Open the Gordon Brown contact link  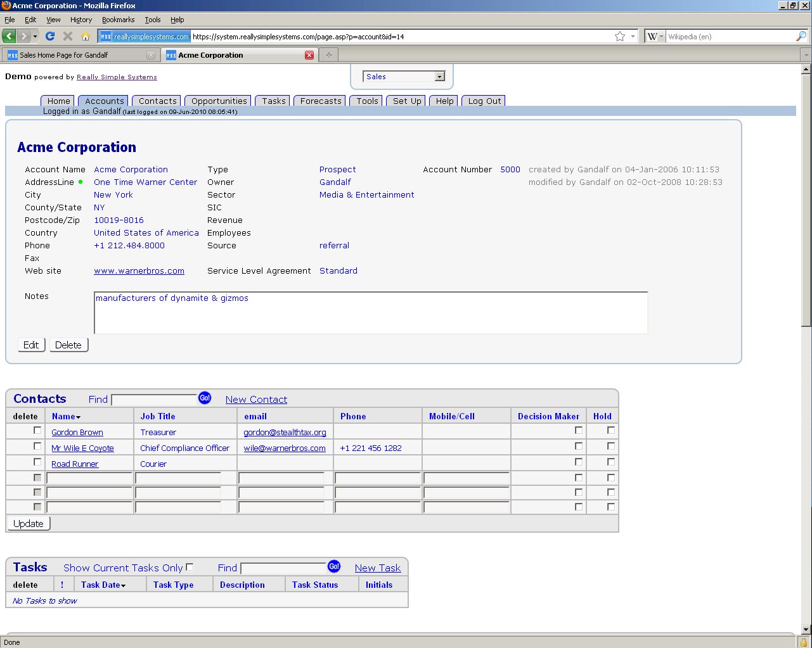click(77, 432)
